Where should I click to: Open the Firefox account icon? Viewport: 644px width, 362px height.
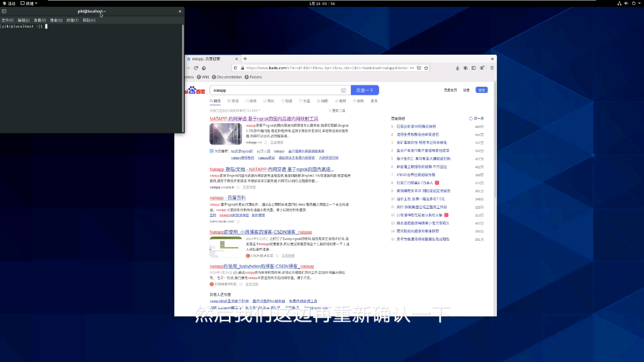point(482,68)
